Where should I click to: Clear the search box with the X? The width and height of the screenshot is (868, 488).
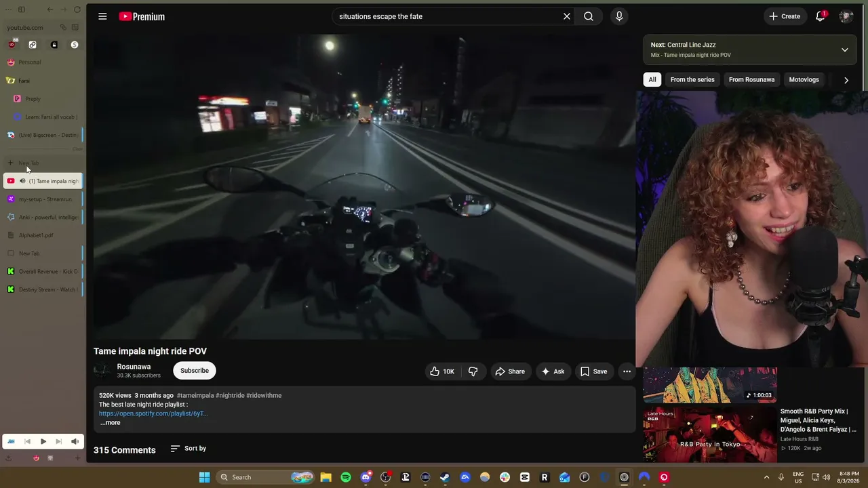[567, 16]
